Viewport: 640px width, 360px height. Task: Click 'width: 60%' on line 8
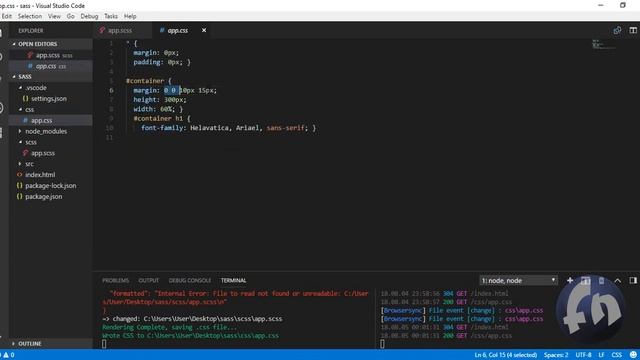153,109
